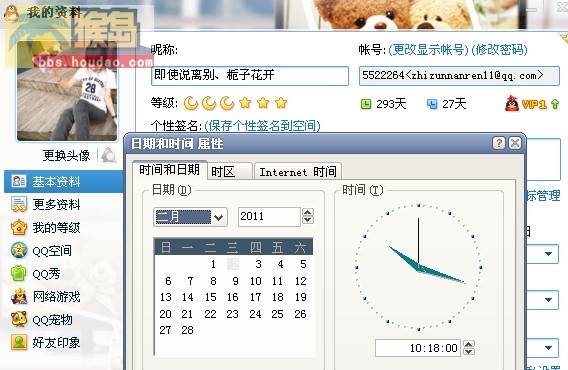The width and height of the screenshot is (568, 370).
Task: Increase the year using the up arrow
Action: tap(308, 213)
